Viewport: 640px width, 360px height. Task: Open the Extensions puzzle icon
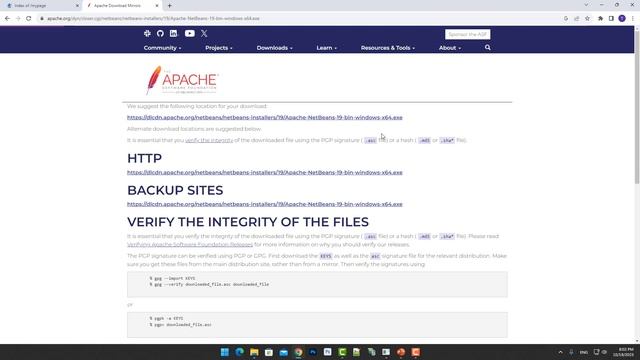(x=600, y=18)
